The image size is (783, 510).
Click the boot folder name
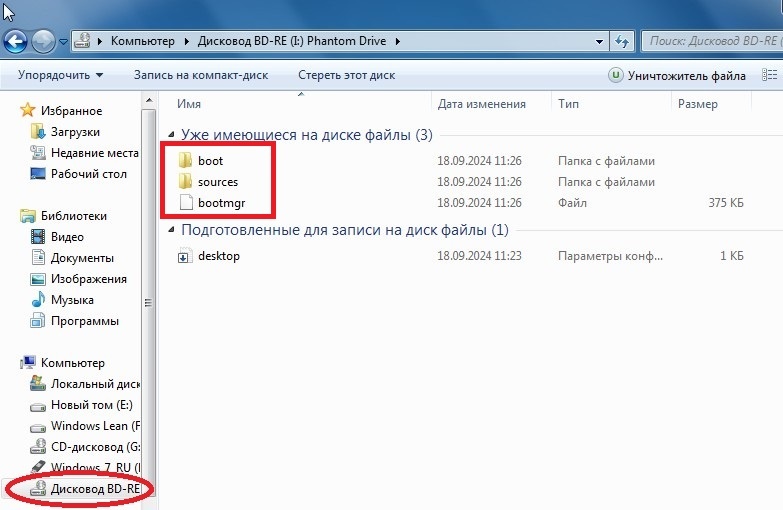tap(210, 161)
